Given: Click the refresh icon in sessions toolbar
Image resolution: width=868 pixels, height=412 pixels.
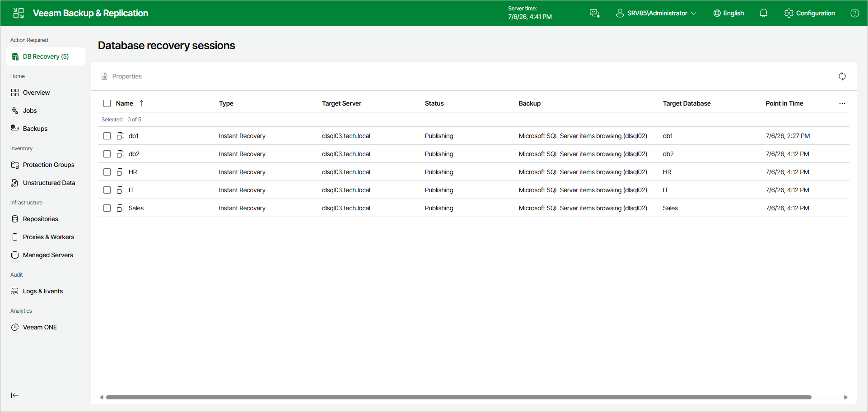Looking at the screenshot, I should (842, 76).
